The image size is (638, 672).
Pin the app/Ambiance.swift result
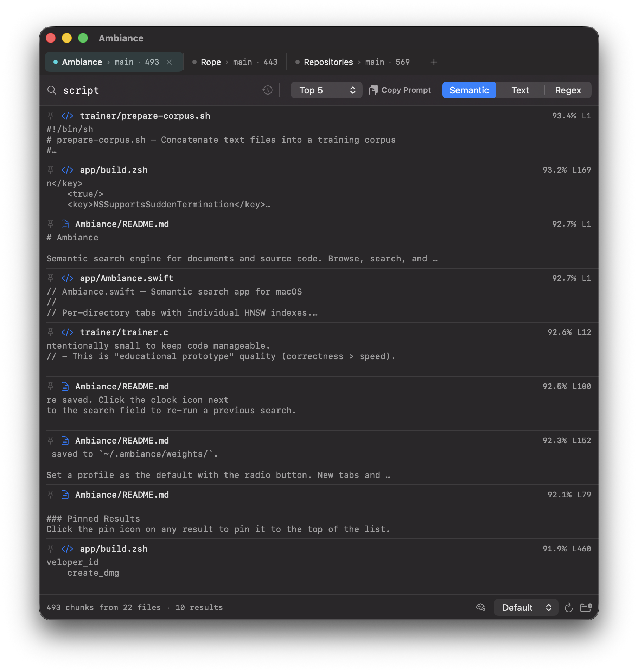[x=50, y=278]
